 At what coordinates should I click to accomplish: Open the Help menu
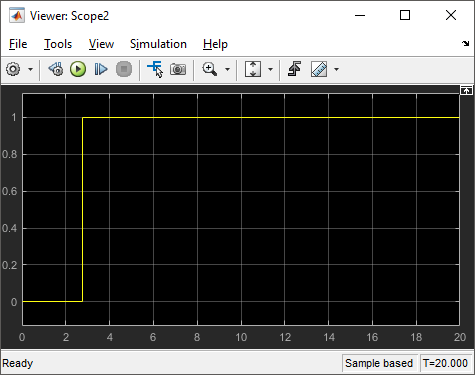215,44
